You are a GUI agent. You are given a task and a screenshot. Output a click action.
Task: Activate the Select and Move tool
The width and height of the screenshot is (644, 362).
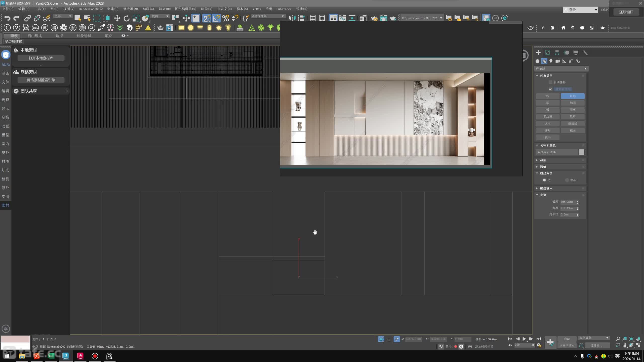click(x=117, y=18)
